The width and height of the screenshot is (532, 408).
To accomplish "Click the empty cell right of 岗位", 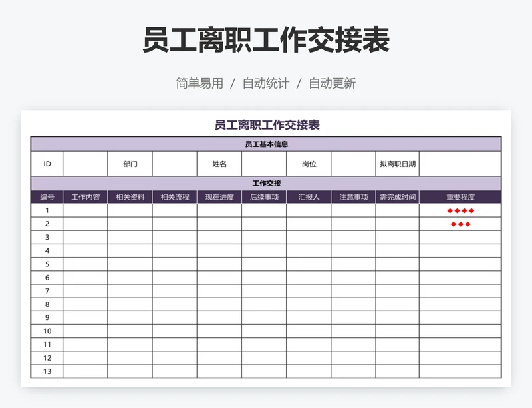I will pyautogui.click(x=353, y=164).
